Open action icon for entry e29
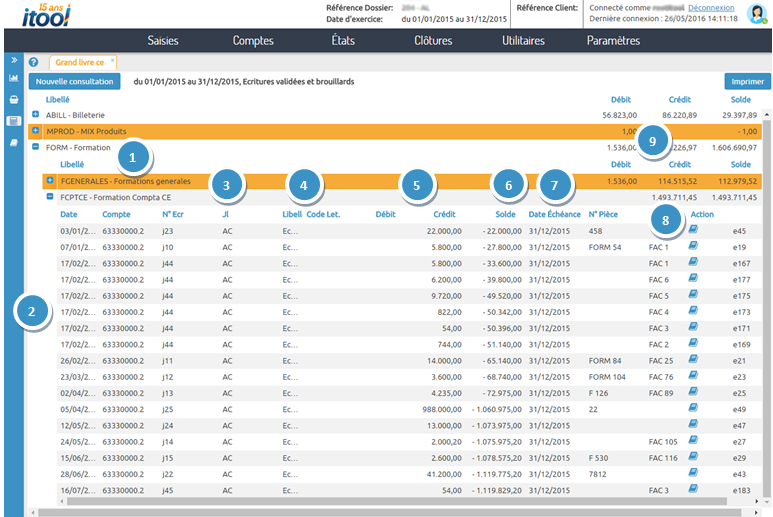Viewport: 773px width, 517px height. [x=693, y=456]
